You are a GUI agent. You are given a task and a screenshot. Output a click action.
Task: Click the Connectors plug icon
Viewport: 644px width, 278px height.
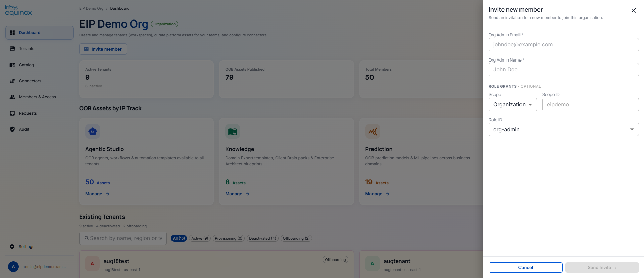[x=12, y=81]
